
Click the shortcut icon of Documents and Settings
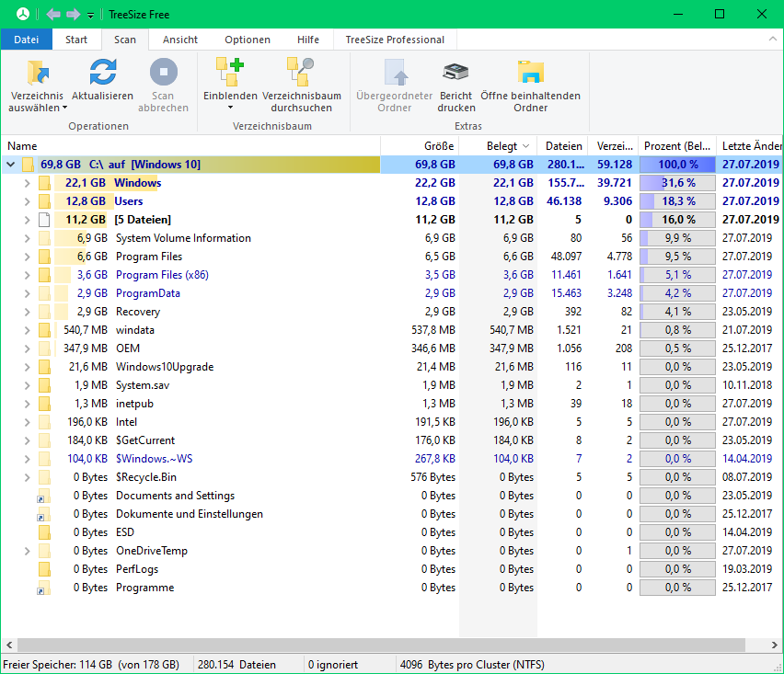44,496
